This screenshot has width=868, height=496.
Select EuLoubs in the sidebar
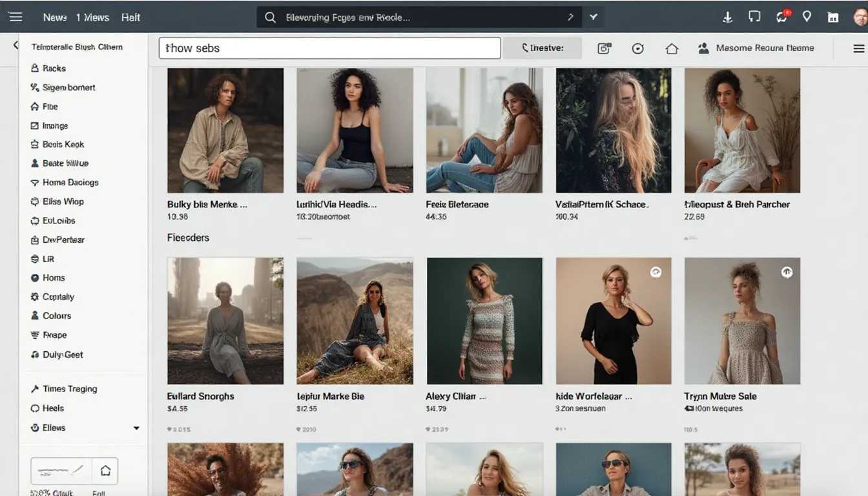52,221
